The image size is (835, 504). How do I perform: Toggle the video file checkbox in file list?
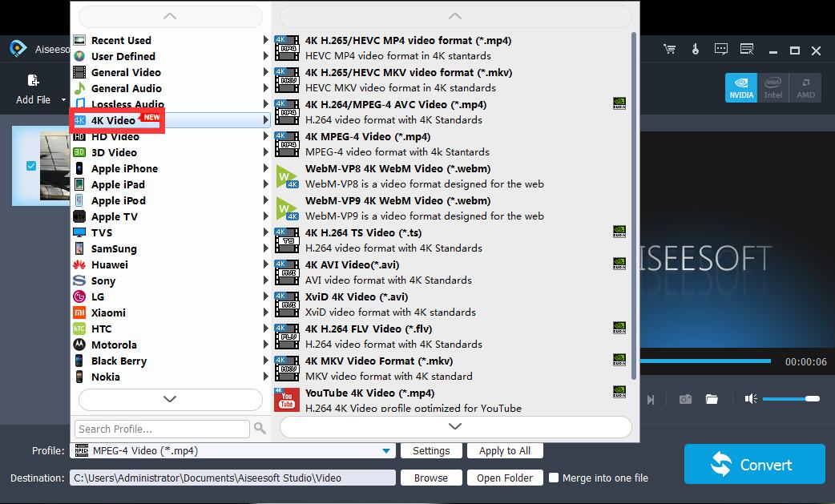(x=31, y=166)
